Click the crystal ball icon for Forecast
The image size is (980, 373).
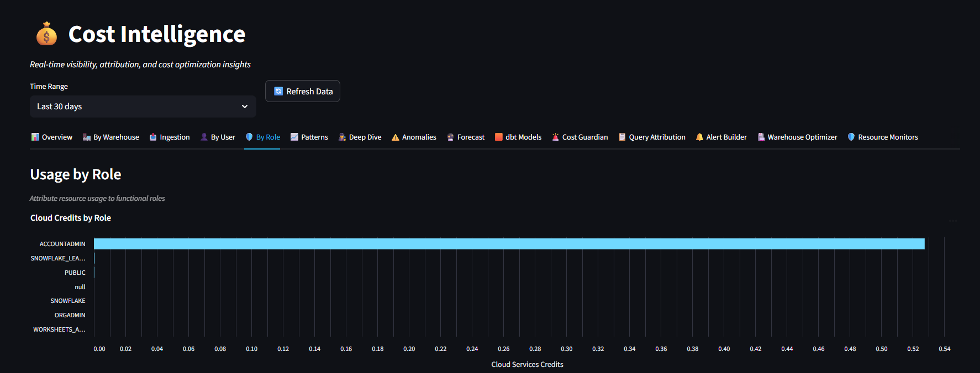click(x=450, y=137)
